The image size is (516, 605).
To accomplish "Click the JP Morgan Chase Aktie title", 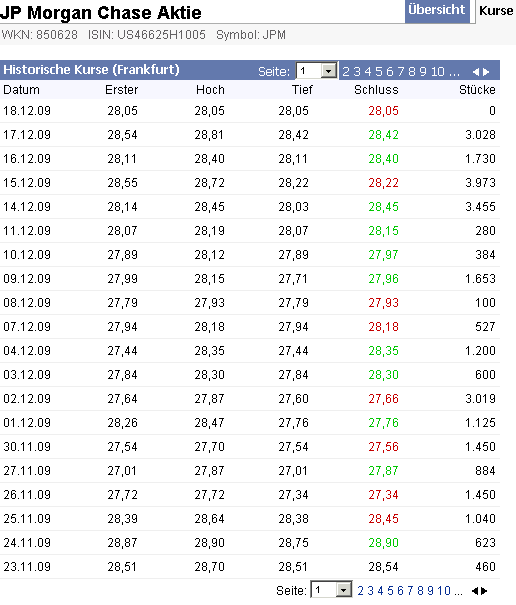I will 101,13.
